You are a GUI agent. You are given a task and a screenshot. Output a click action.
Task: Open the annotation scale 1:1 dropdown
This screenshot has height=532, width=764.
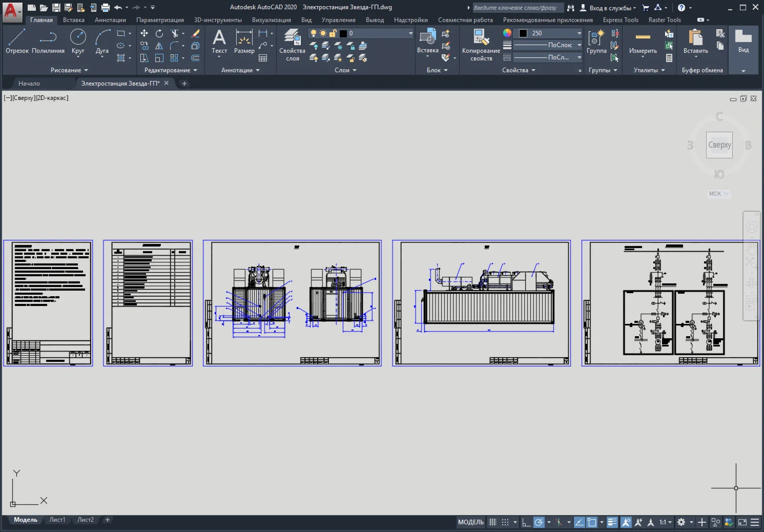(666, 522)
